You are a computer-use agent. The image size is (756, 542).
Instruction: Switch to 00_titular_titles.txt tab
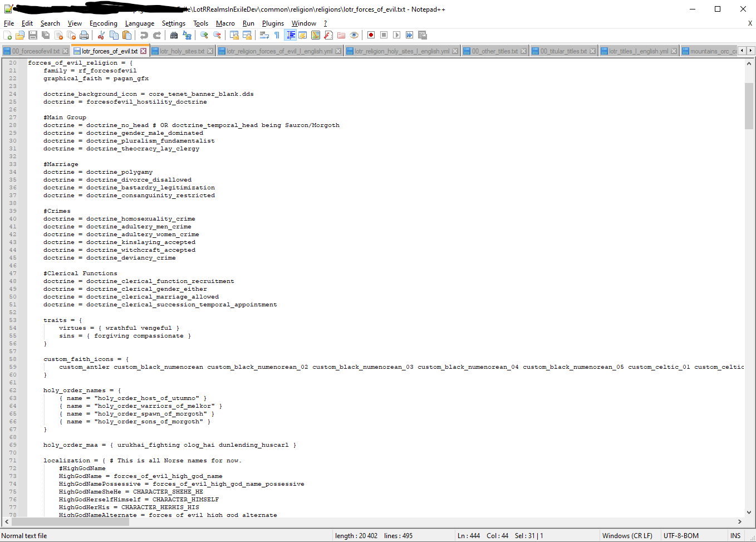[563, 51]
